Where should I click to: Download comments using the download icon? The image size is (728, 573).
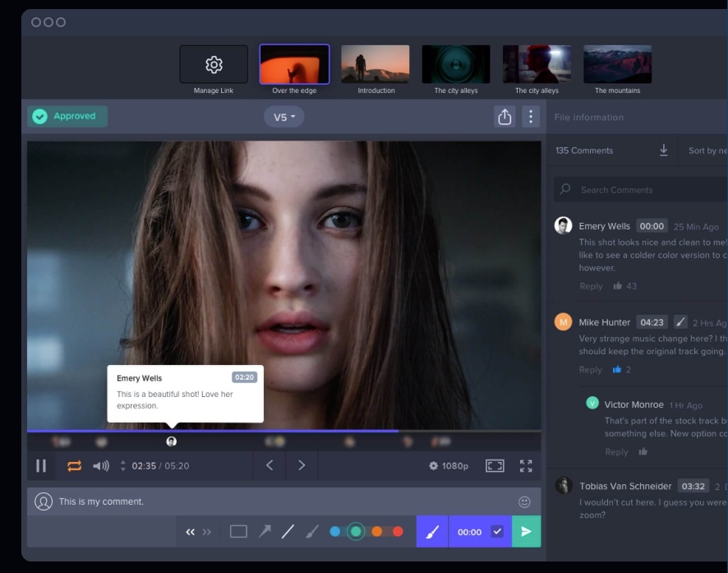[x=664, y=150]
